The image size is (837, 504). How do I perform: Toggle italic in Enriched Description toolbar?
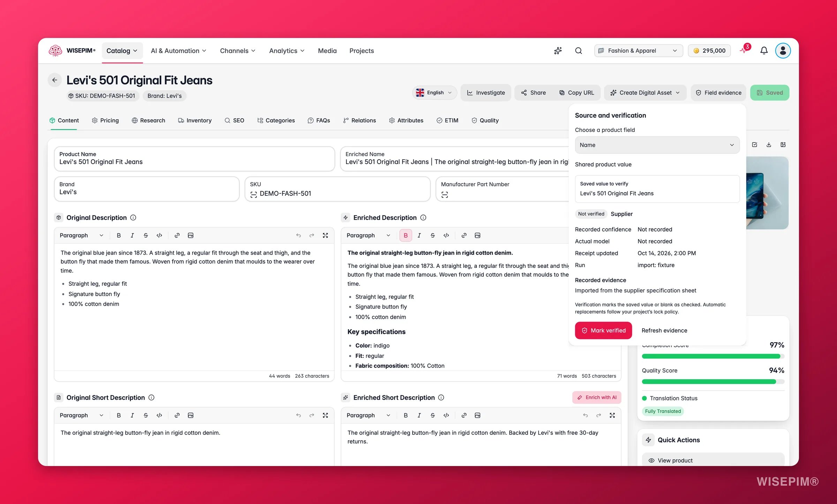[419, 235]
